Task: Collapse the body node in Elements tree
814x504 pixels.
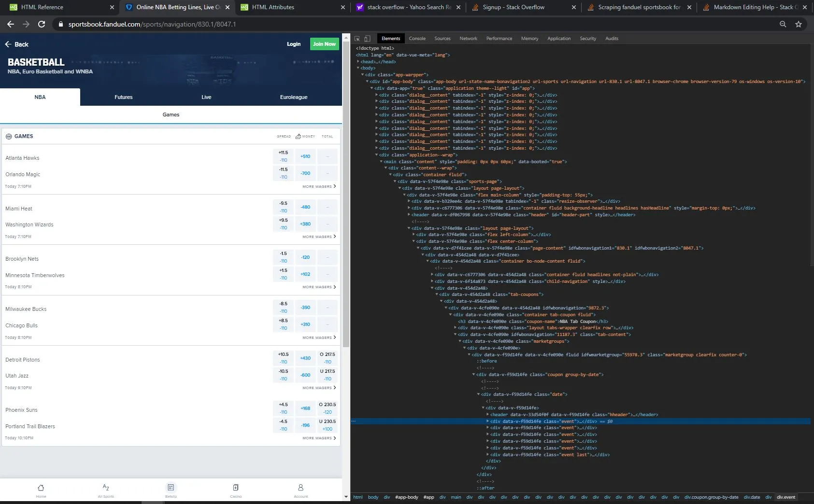Action: [x=358, y=68]
